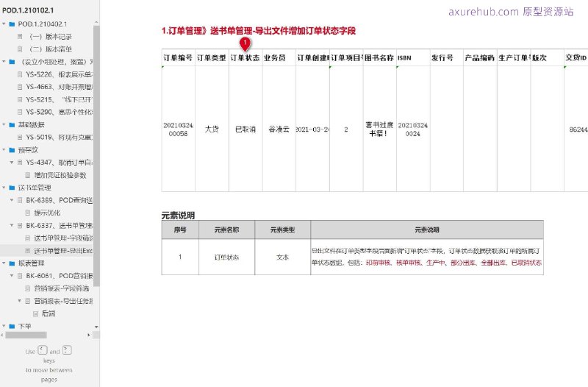588x387 pixels.
Task: Click the 基础数据 folder icon
Action: [x=12, y=124]
